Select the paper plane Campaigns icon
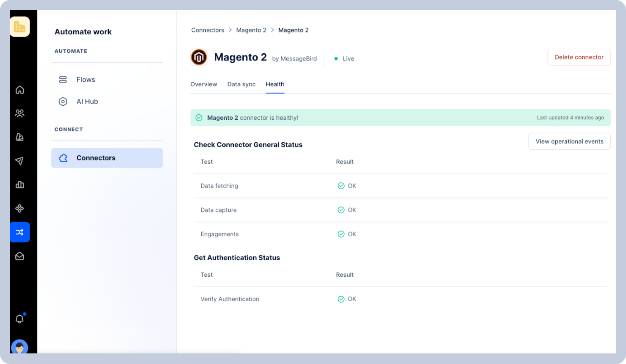Screen dimensions: 626x364 (x=19, y=161)
